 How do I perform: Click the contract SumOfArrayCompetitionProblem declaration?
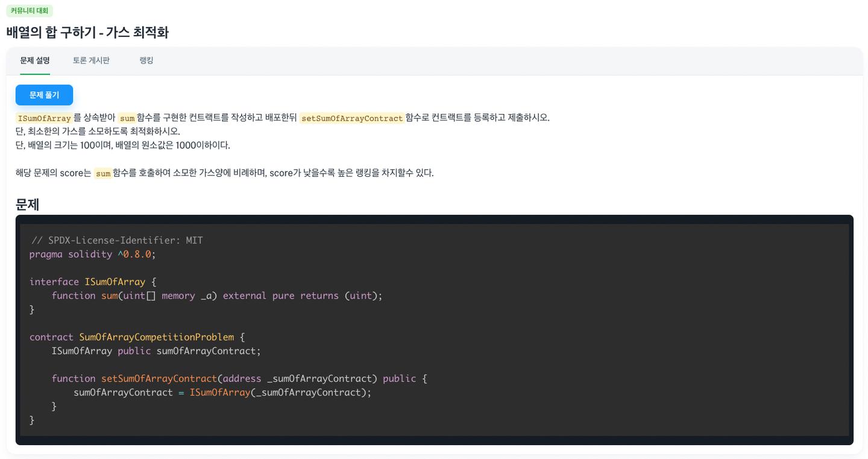coord(137,337)
